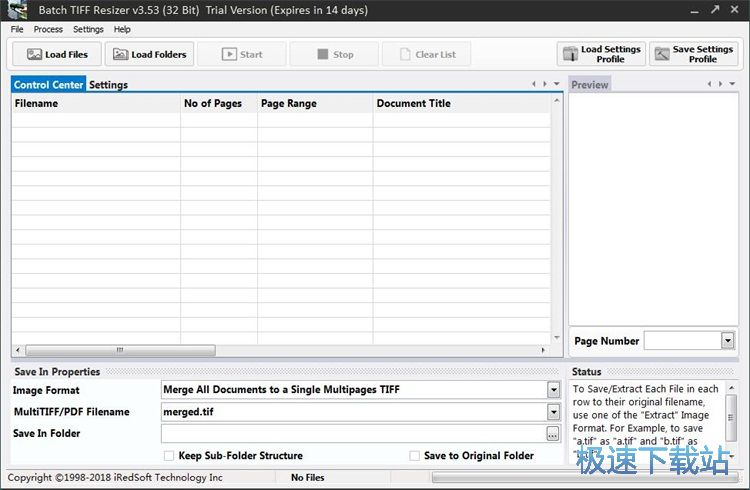Open the Help menu
This screenshot has height=490, width=750.
tap(122, 30)
